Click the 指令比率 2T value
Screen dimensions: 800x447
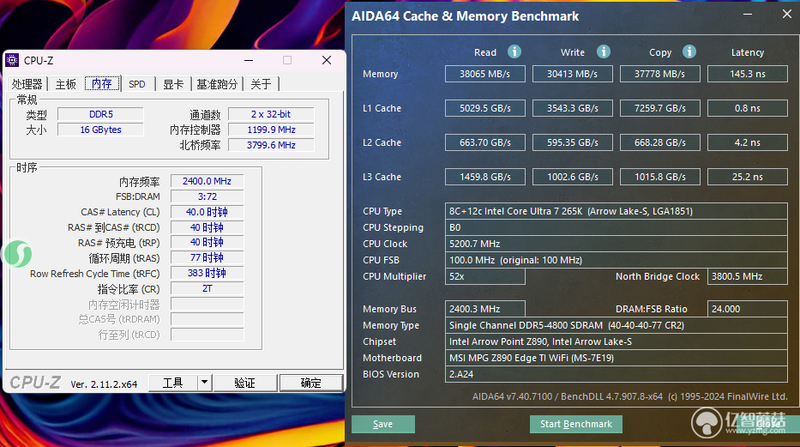(x=207, y=288)
